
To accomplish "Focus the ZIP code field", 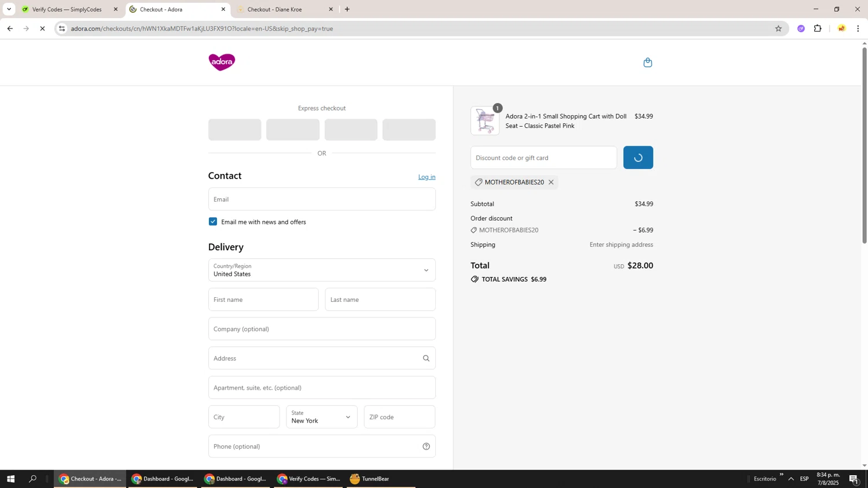I will 399,417.
